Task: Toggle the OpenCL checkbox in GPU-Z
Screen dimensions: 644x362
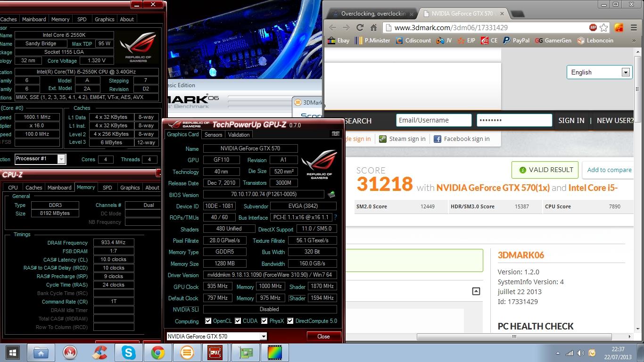Action: click(x=208, y=321)
